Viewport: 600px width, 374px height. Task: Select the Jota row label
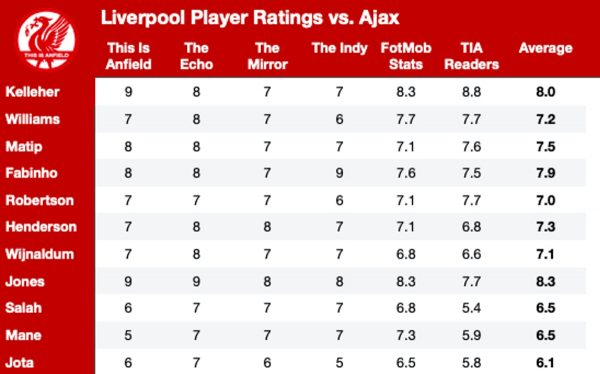pos(20,363)
